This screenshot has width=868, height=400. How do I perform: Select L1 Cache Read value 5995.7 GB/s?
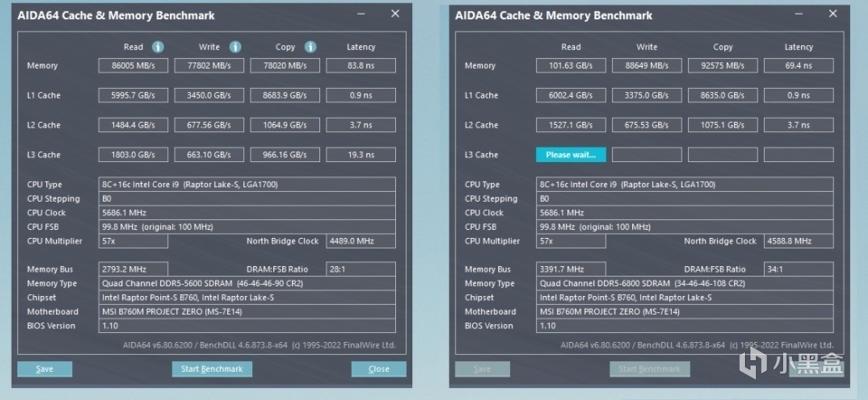tap(134, 95)
